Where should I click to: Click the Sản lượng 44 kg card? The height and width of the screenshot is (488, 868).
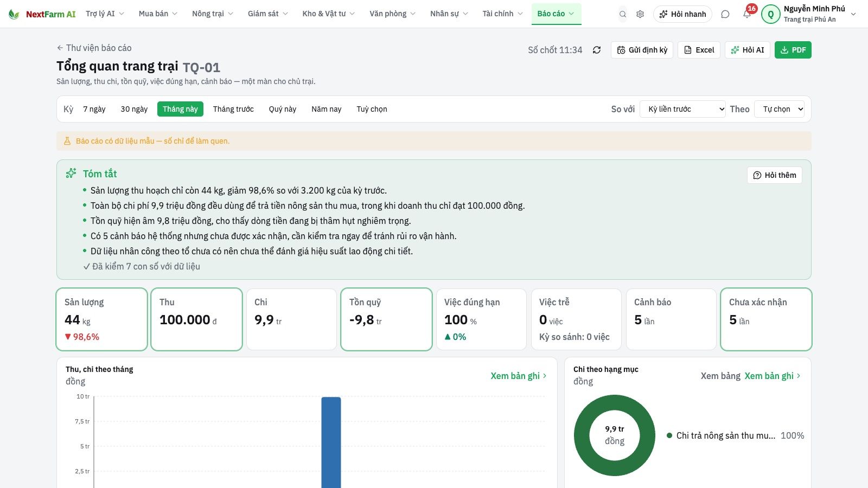pos(102,319)
